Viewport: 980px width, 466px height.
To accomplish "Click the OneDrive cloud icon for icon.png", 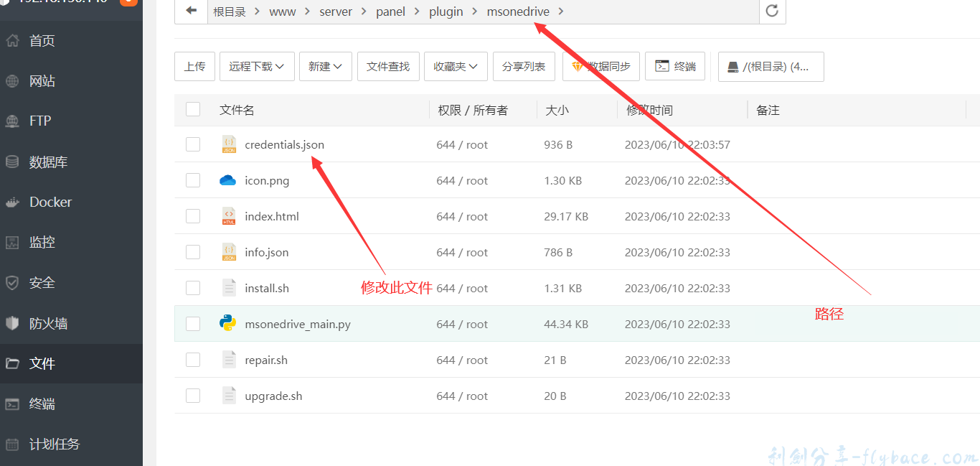I will [x=228, y=180].
